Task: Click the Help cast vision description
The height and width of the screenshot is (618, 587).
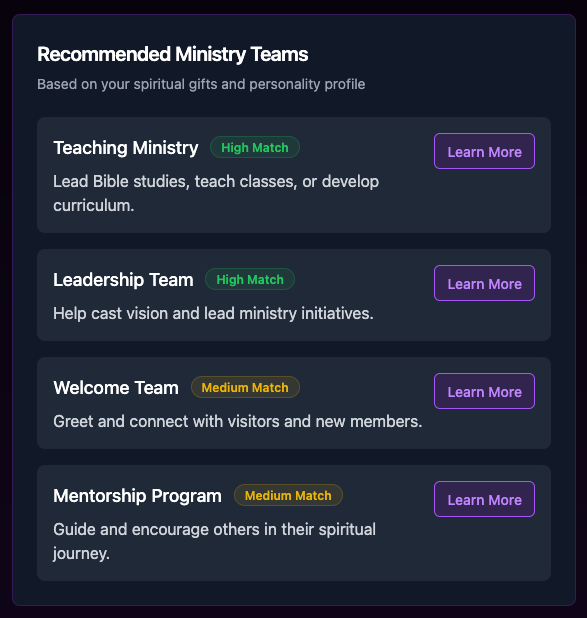Action: [x=213, y=314]
